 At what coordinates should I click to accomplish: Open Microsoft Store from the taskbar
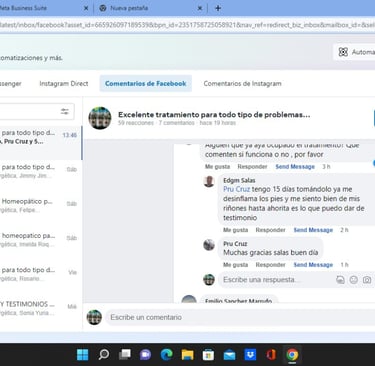[208, 355]
